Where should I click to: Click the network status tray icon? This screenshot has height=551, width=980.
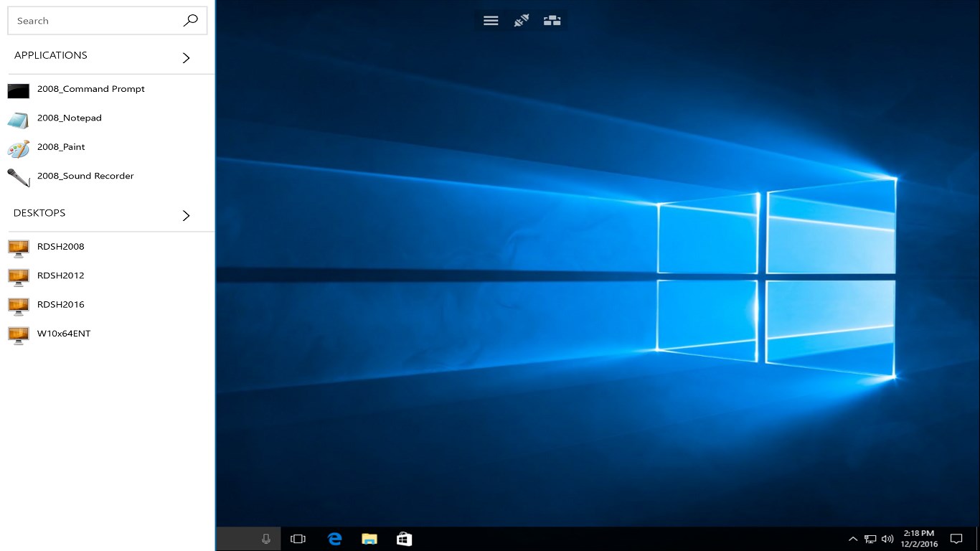870,539
